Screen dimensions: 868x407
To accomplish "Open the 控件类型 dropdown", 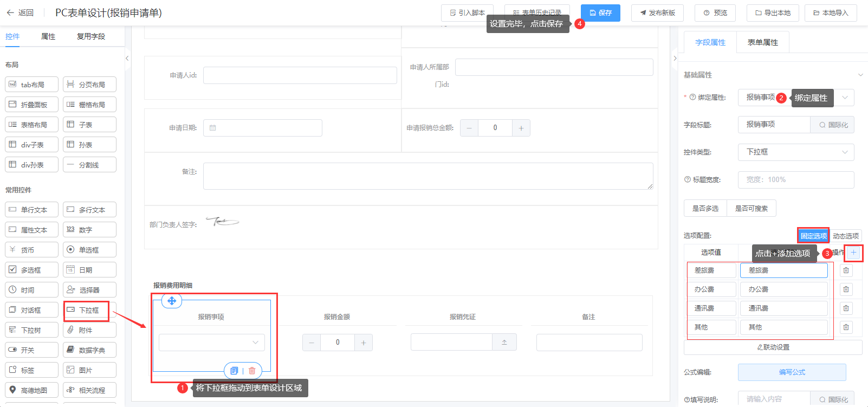I will [x=796, y=152].
